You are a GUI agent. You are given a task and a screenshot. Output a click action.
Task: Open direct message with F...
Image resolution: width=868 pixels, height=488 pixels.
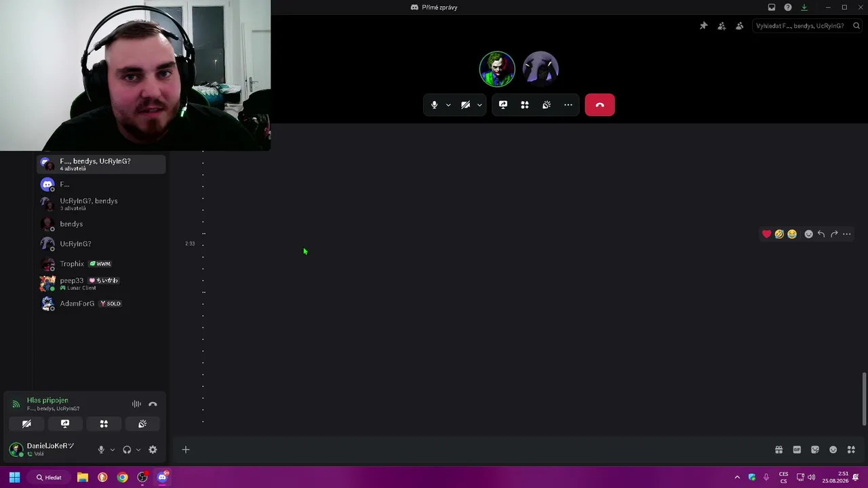pyautogui.click(x=101, y=184)
